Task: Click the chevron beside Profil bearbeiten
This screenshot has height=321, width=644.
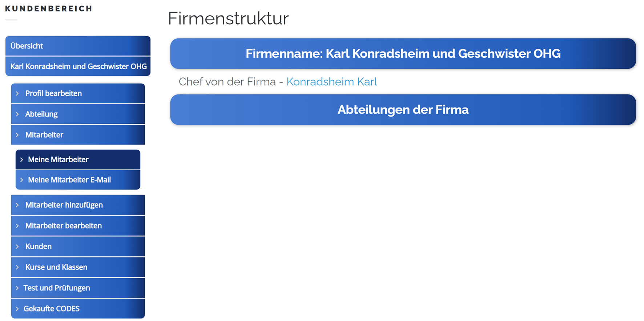Action: coord(17,94)
